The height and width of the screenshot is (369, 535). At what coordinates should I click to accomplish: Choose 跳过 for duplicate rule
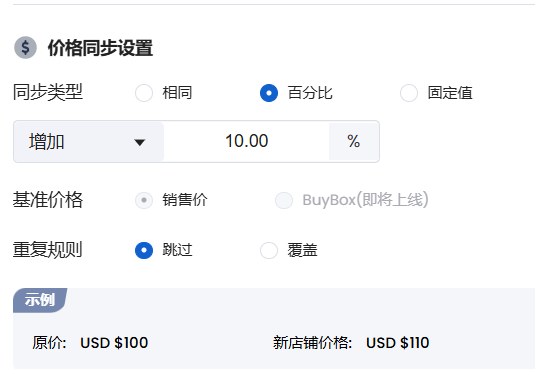click(144, 250)
